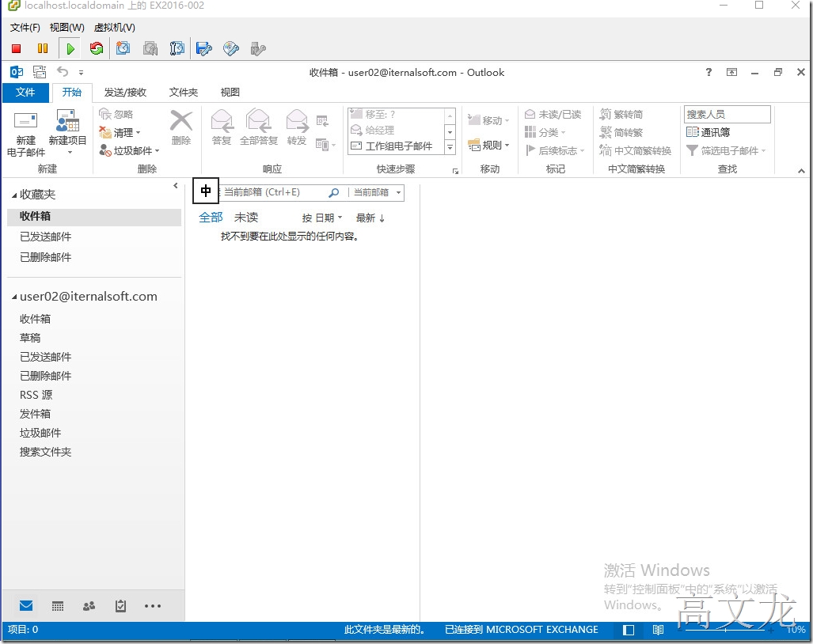Open Junk Email (垃圾邮件) folder in mailbox
This screenshot has width=813, height=644.
tap(40, 433)
